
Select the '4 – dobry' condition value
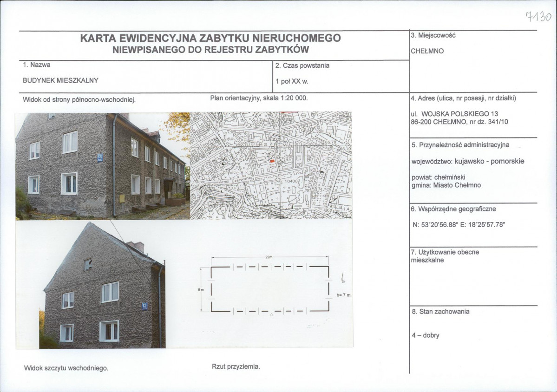pos(426,335)
